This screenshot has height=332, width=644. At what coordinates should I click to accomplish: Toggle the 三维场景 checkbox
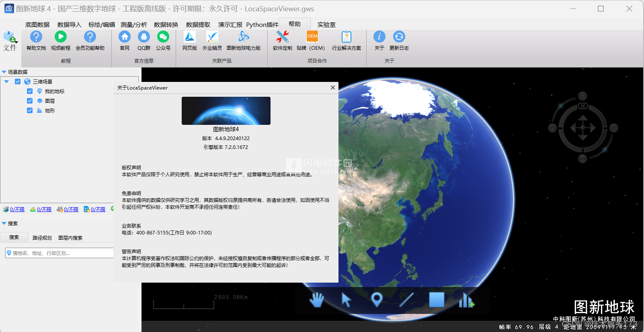pos(18,81)
